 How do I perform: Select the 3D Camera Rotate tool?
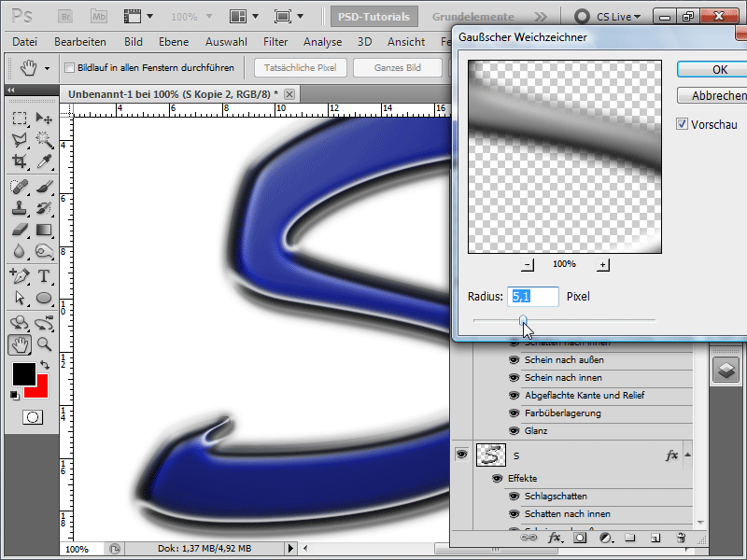[x=44, y=323]
